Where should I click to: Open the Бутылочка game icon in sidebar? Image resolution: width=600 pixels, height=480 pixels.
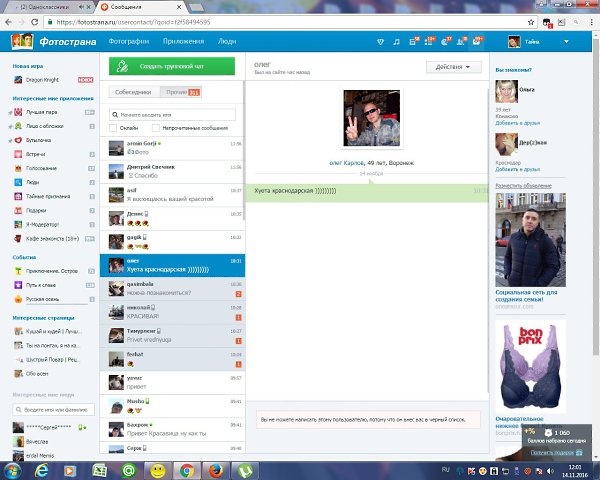click(17, 141)
